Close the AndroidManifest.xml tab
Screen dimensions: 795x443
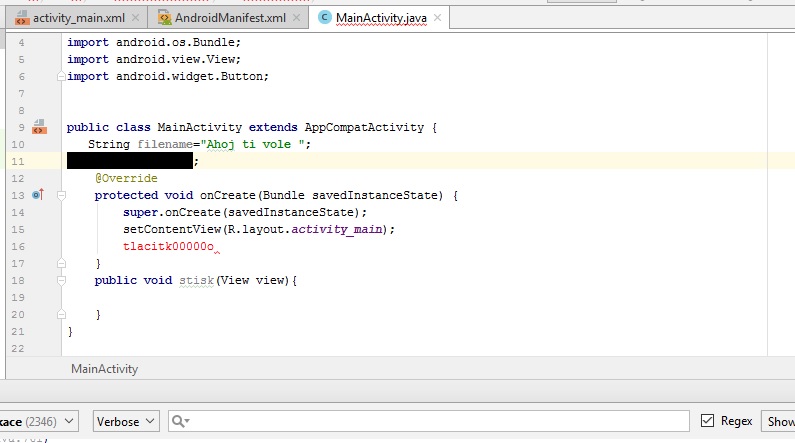point(297,18)
